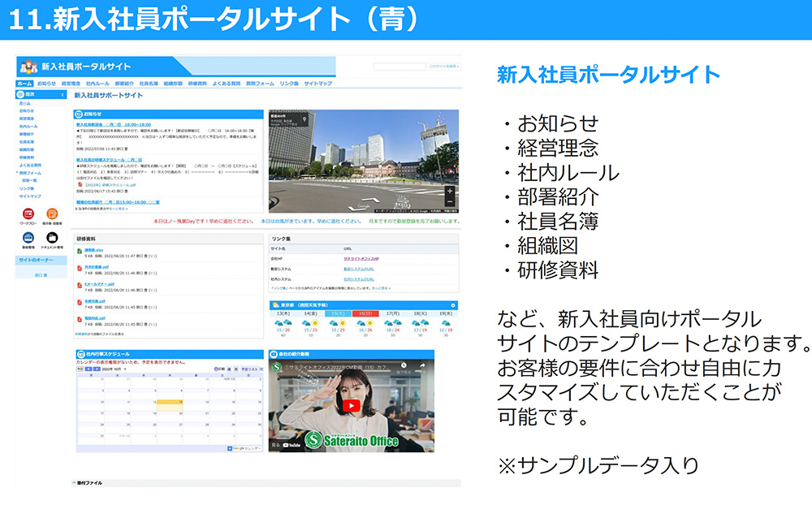812x531 pixels.
Task: Open the blue attendance management icon
Action: (28, 237)
